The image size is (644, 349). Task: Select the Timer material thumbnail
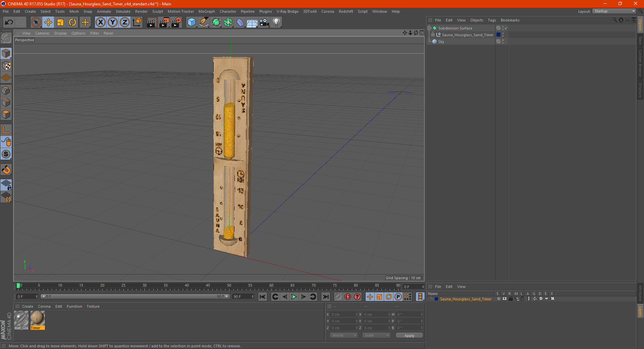coord(38,320)
